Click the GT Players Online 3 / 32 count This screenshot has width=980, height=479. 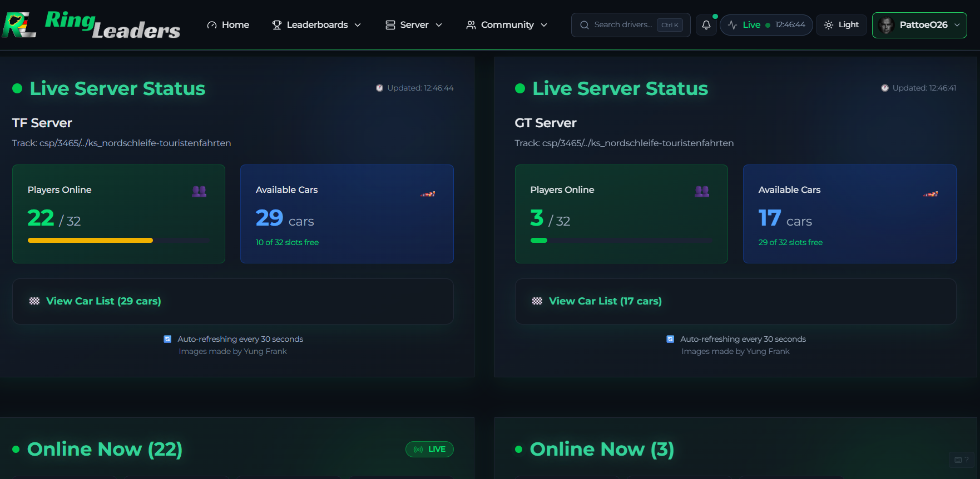[551, 218]
